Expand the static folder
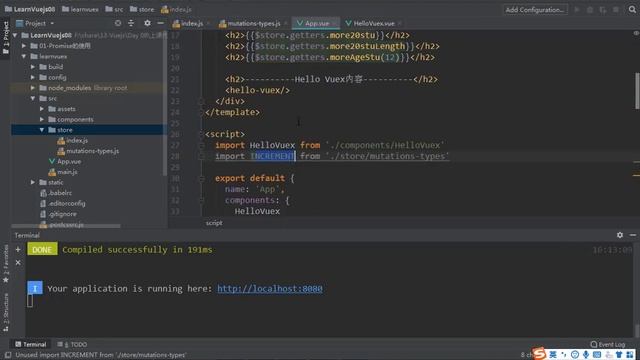Image resolution: width=640 pixels, height=360 pixels. pyautogui.click(x=33, y=182)
